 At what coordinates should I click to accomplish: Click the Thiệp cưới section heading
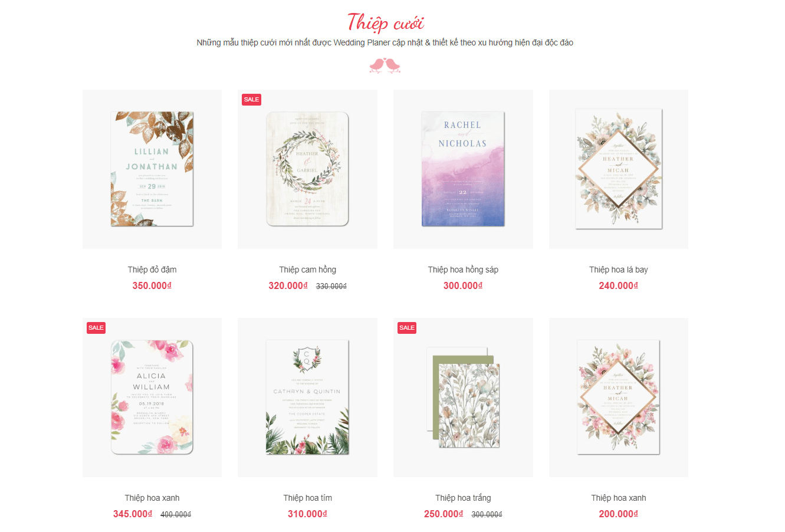click(386, 22)
